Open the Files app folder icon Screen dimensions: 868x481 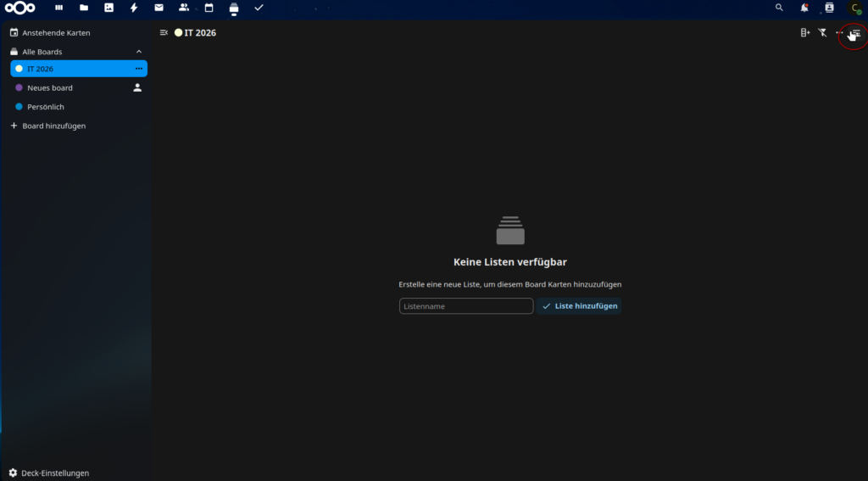click(x=83, y=8)
